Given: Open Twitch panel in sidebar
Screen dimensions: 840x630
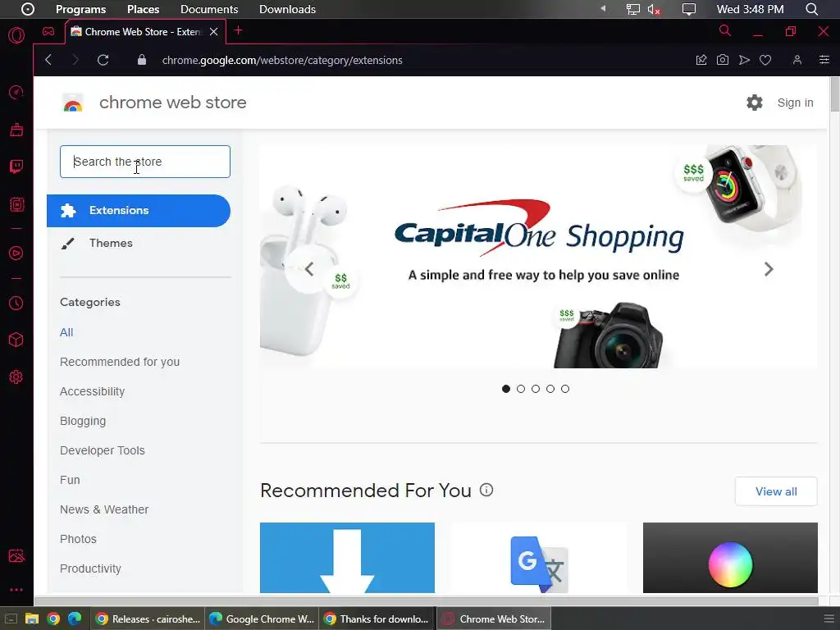Looking at the screenshot, I should click(x=16, y=167).
